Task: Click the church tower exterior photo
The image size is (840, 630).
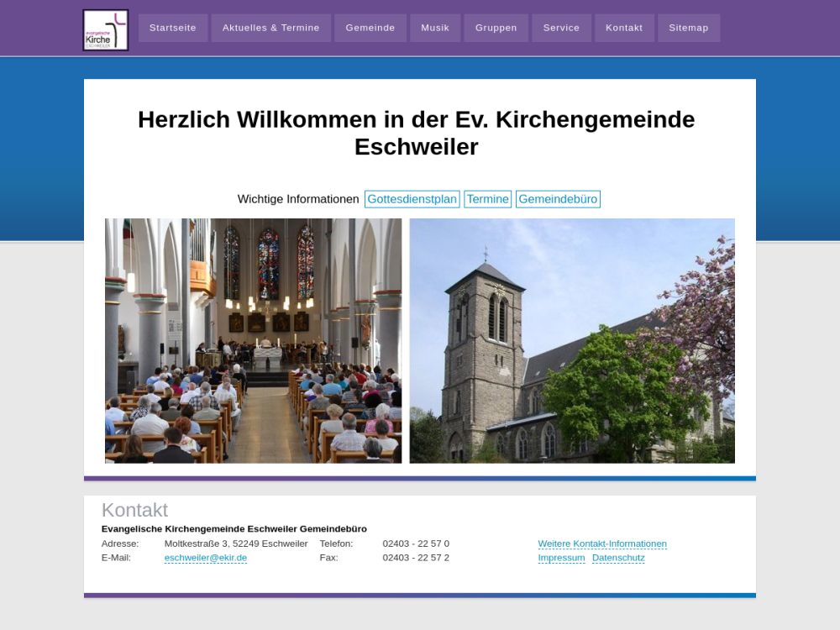Action: [x=571, y=340]
